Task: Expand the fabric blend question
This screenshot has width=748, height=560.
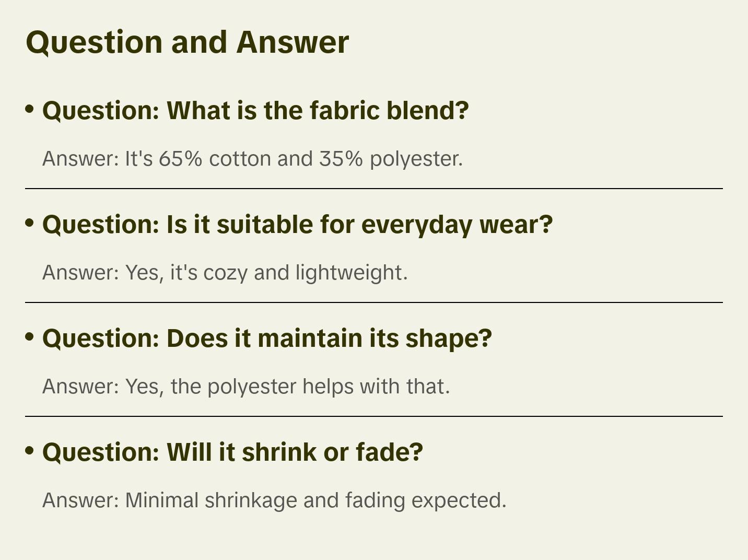Action: 255,111
